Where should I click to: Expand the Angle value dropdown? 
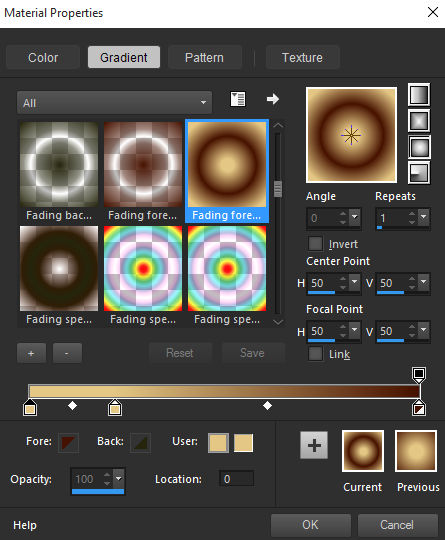click(354, 217)
